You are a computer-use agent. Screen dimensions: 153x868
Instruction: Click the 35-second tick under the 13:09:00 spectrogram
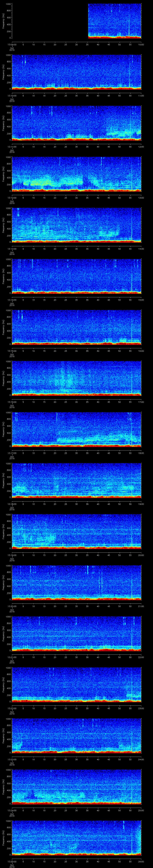click(x=87, y=44)
